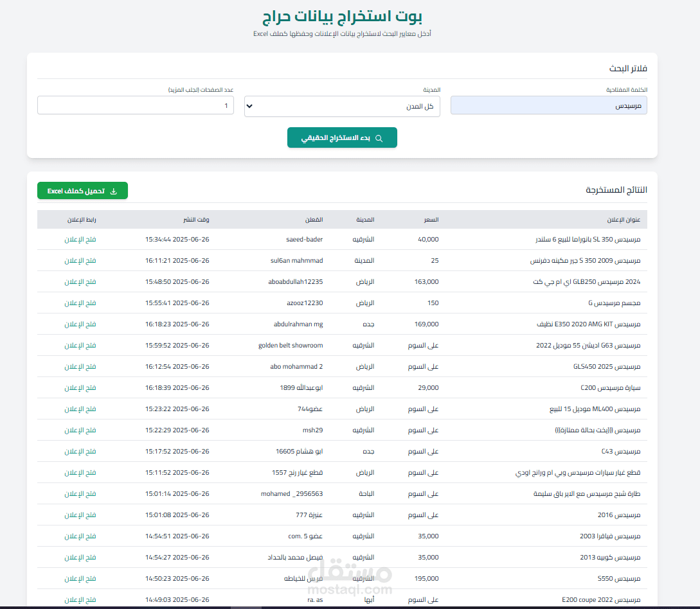
Task: Select the title "قطع غيار سيارات مرسيدس وبي ام ورانج اودي"
Action: [578, 472]
